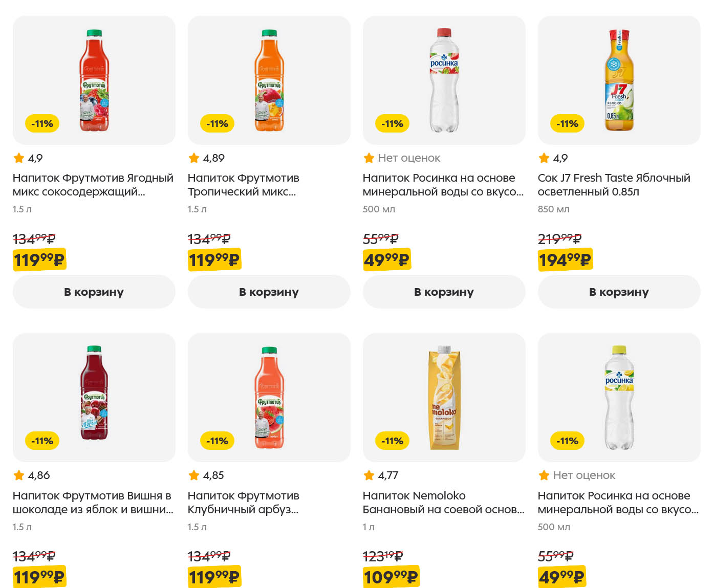Click 4,89 rating star icon

click(x=194, y=158)
